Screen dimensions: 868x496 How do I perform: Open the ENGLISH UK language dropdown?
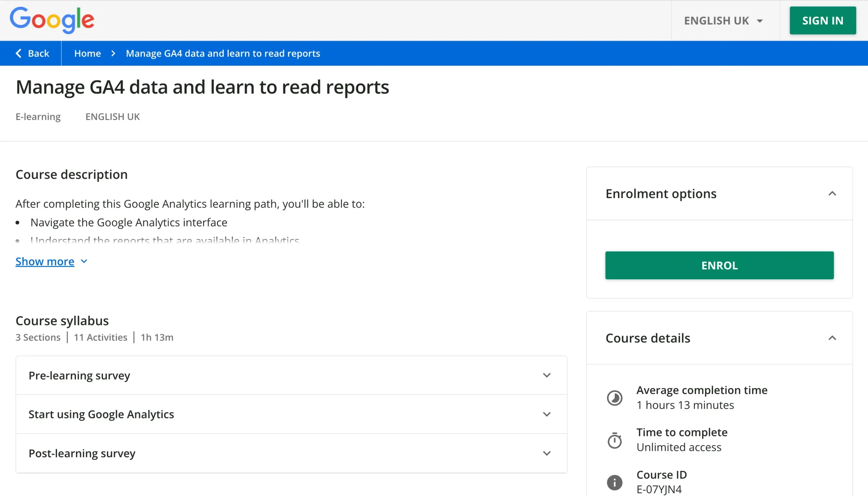click(724, 21)
